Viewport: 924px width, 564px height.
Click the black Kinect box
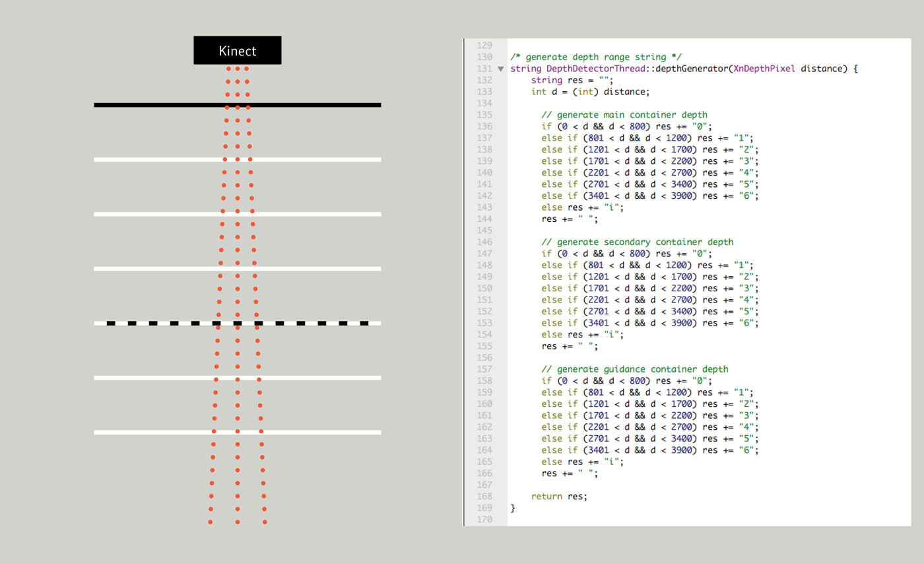[x=238, y=50]
